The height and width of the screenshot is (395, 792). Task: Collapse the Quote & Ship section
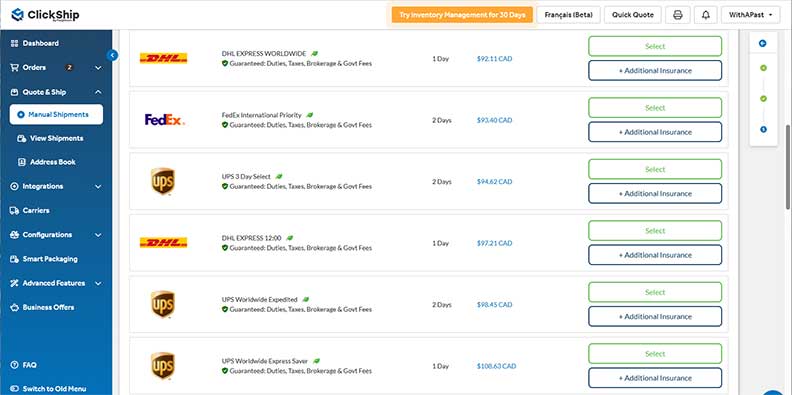98,92
